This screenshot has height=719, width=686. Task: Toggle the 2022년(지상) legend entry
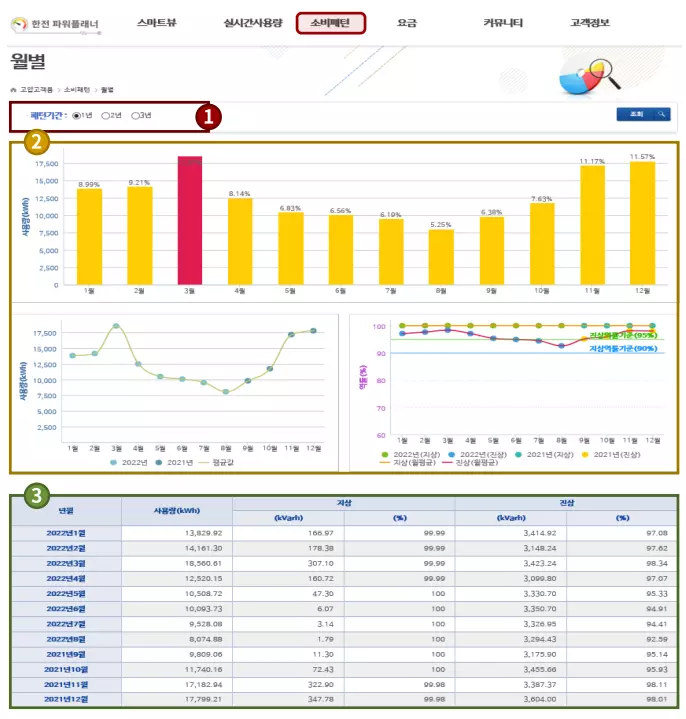[411, 454]
